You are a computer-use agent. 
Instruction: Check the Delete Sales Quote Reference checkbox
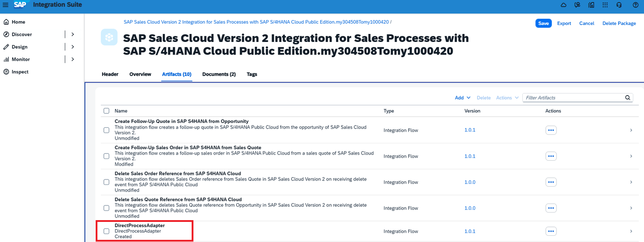106,208
